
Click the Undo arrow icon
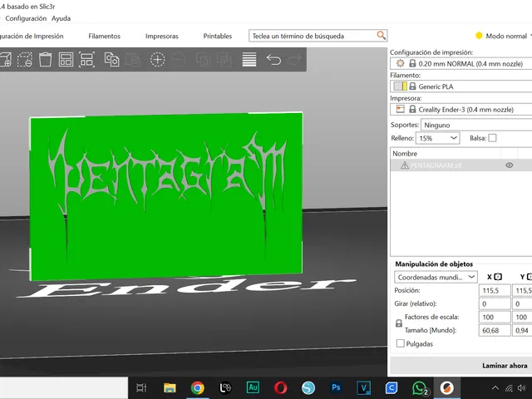point(273,60)
